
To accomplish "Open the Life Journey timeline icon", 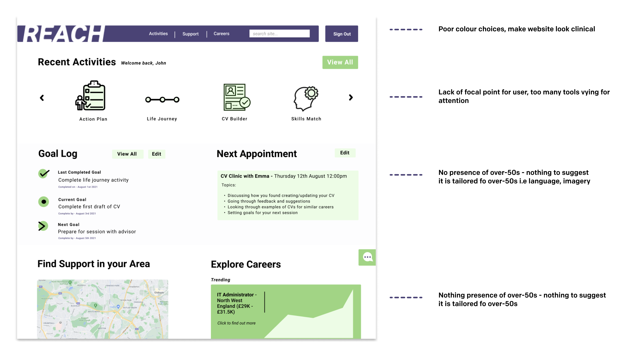I will (x=162, y=100).
